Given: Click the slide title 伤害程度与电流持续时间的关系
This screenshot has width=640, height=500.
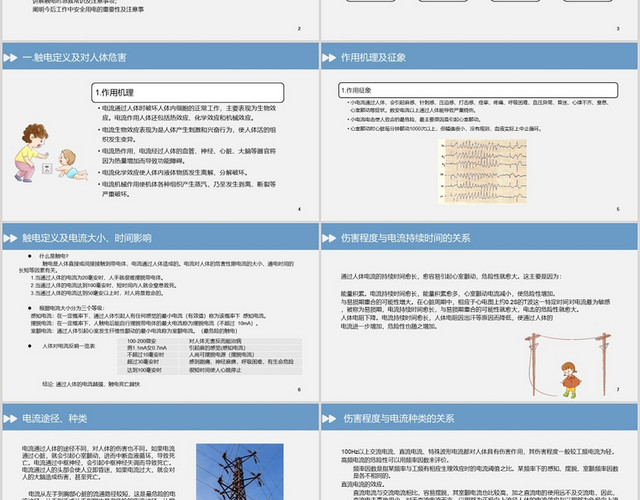Looking at the screenshot, I should coord(406,238).
